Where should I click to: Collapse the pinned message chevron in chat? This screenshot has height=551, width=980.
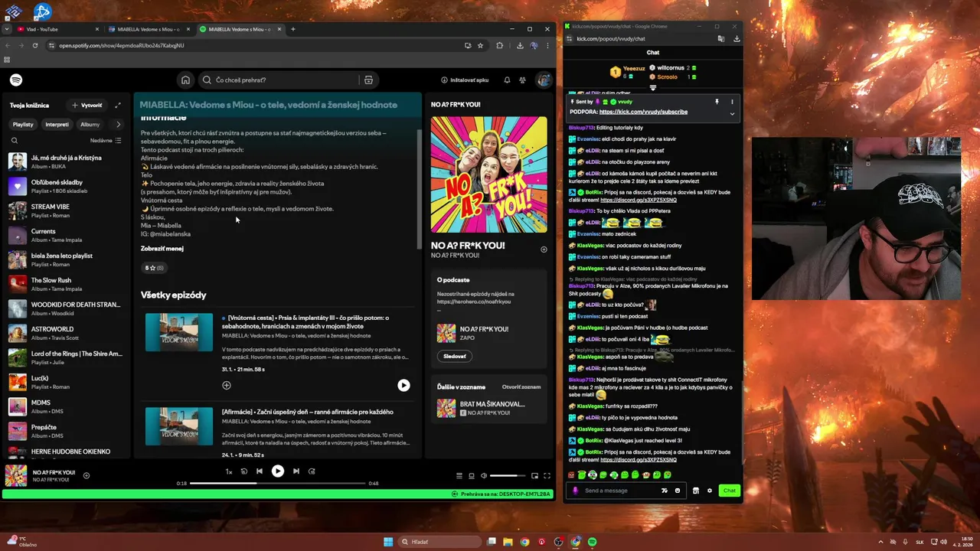coord(732,114)
